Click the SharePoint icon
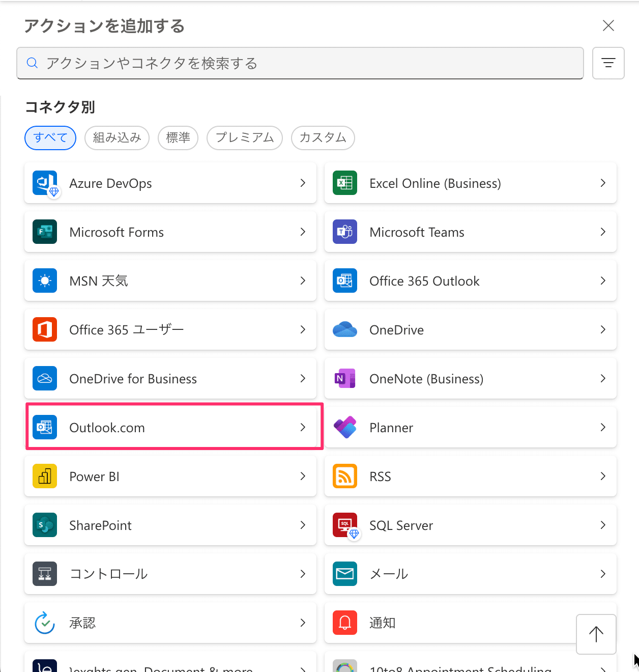The height and width of the screenshot is (672, 639). (45, 525)
